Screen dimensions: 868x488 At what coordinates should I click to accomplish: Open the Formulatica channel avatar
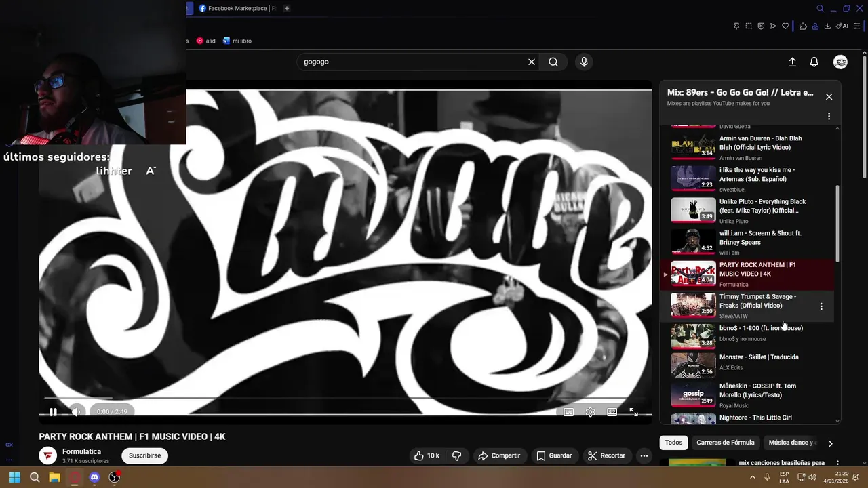(x=47, y=456)
